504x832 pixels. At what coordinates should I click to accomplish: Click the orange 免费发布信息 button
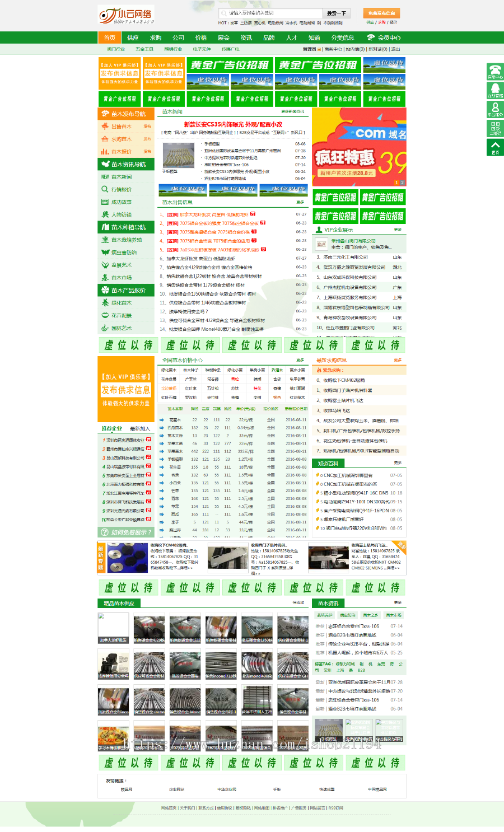380,13
